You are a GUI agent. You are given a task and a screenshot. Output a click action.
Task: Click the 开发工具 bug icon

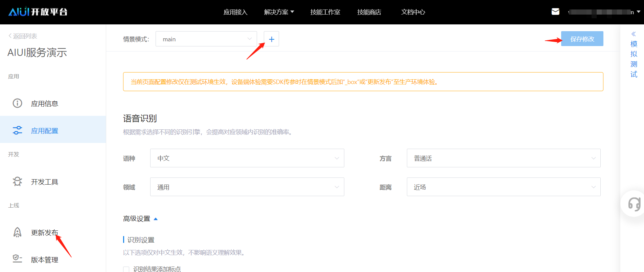pos(17,182)
